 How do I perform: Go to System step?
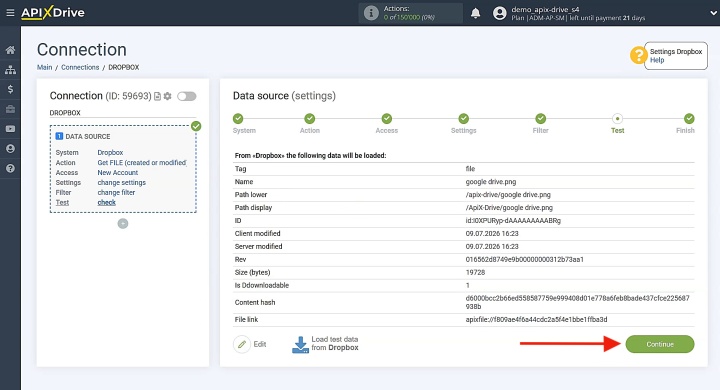coord(238,119)
